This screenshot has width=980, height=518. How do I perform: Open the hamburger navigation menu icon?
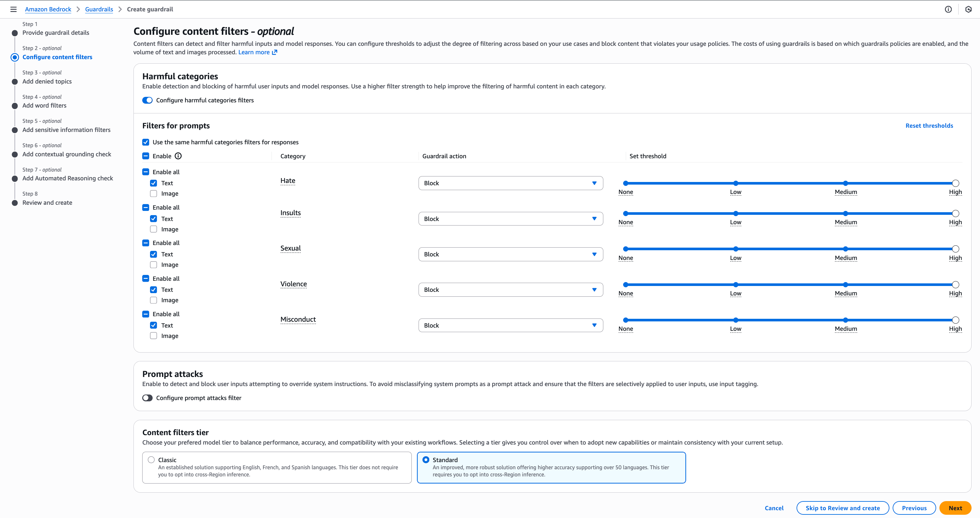coord(13,9)
